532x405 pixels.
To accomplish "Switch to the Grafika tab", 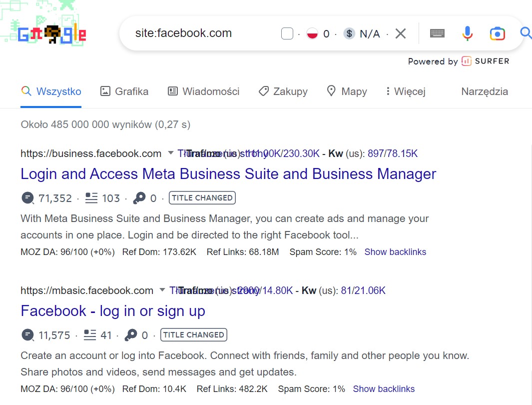I will point(124,91).
